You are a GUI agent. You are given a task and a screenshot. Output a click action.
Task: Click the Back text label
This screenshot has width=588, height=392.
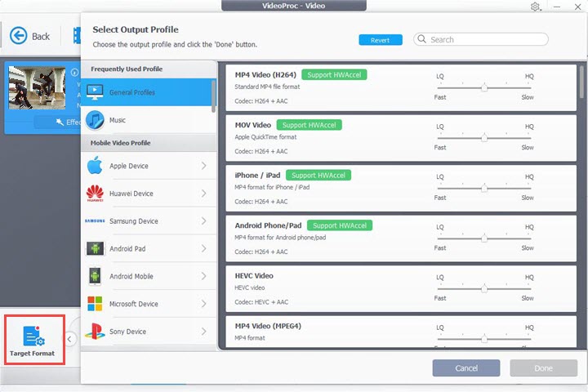(x=41, y=37)
